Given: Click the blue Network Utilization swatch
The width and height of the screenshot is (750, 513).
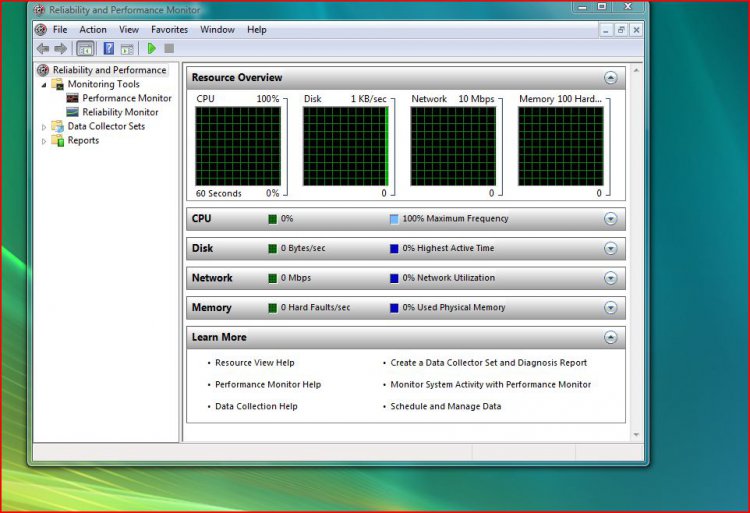Looking at the screenshot, I should click(394, 278).
